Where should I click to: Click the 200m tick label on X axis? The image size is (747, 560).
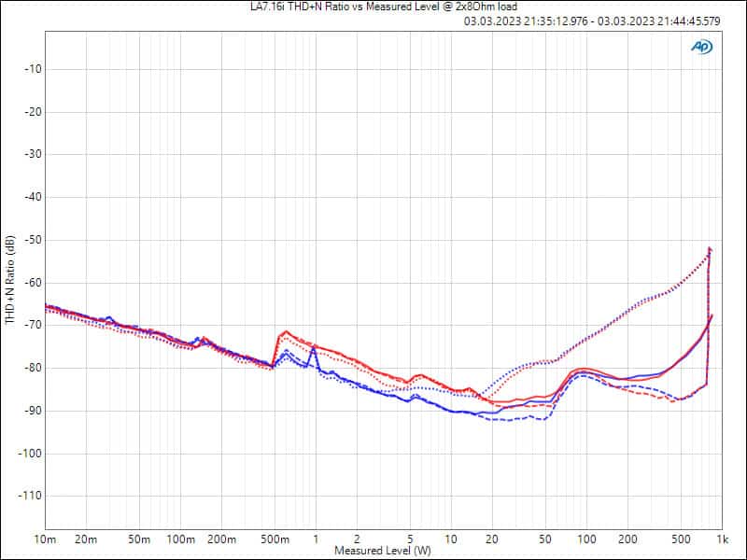coord(220,540)
